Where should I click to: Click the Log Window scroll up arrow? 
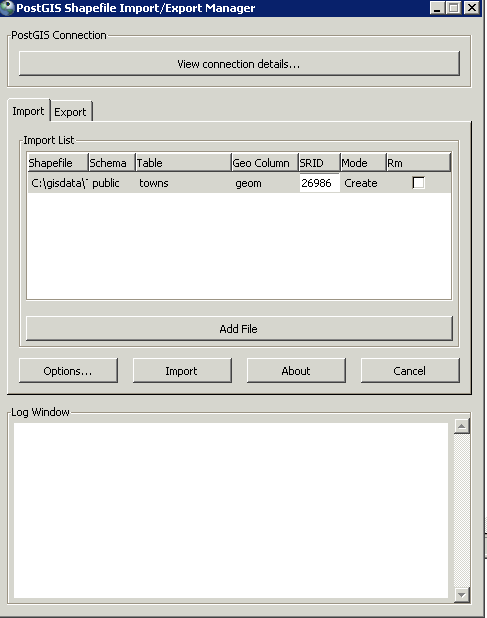coord(462,426)
